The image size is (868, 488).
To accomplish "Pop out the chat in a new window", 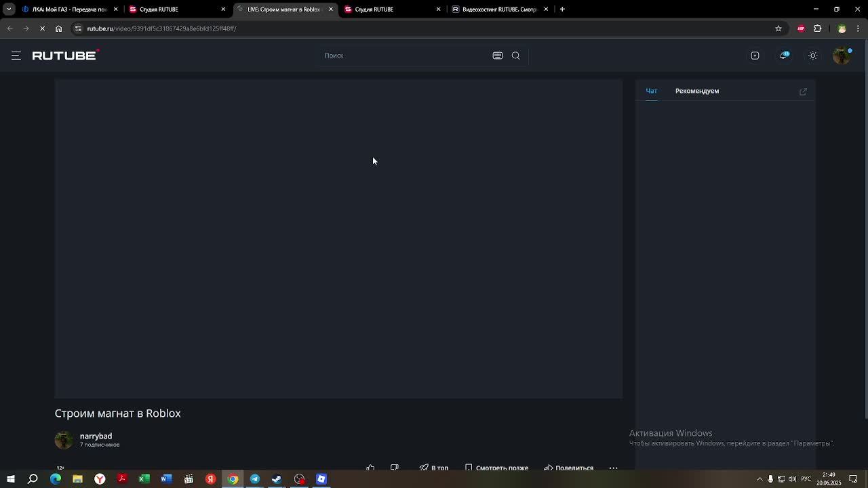I will (x=803, y=91).
